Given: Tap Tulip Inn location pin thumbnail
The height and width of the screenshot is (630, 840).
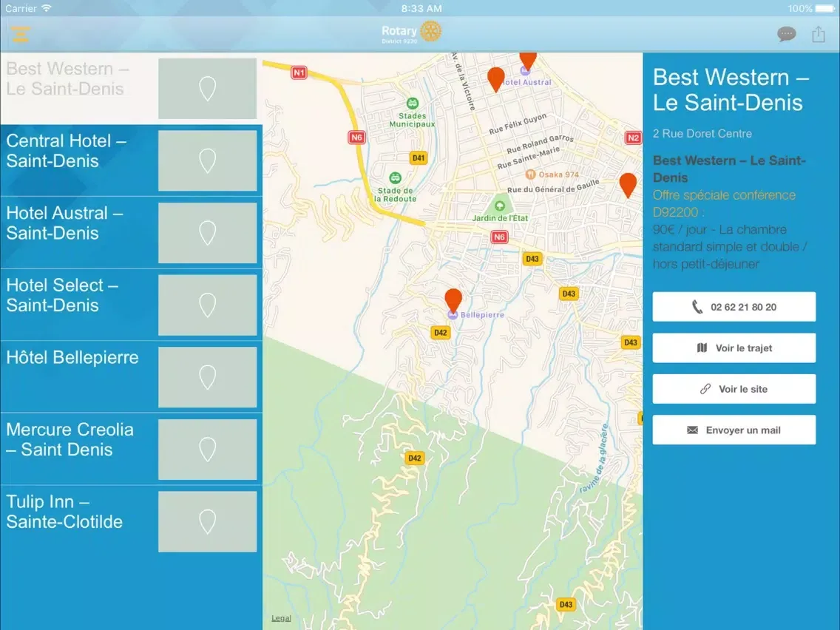Looking at the screenshot, I should [207, 521].
